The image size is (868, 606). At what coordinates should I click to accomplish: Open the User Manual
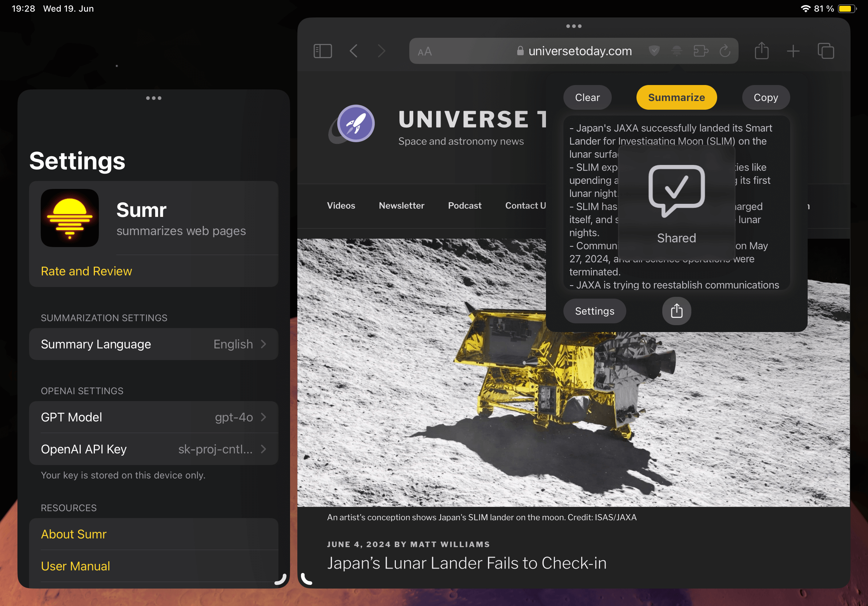(x=75, y=566)
